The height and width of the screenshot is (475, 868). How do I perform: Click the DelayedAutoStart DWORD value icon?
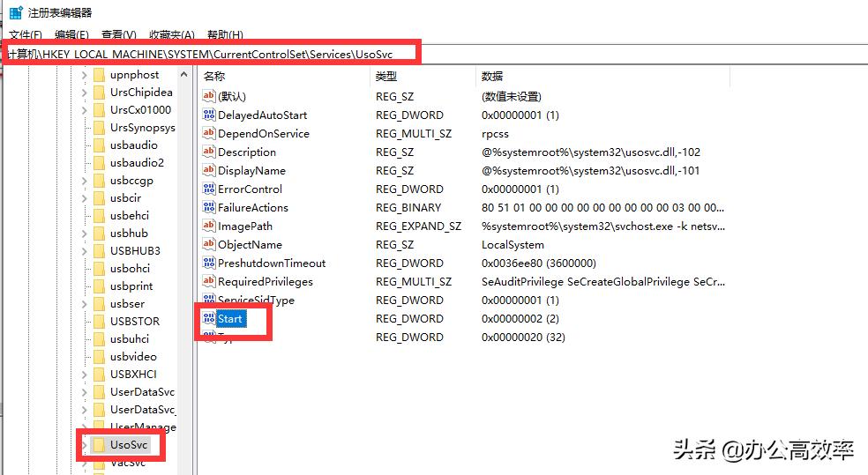[209, 115]
